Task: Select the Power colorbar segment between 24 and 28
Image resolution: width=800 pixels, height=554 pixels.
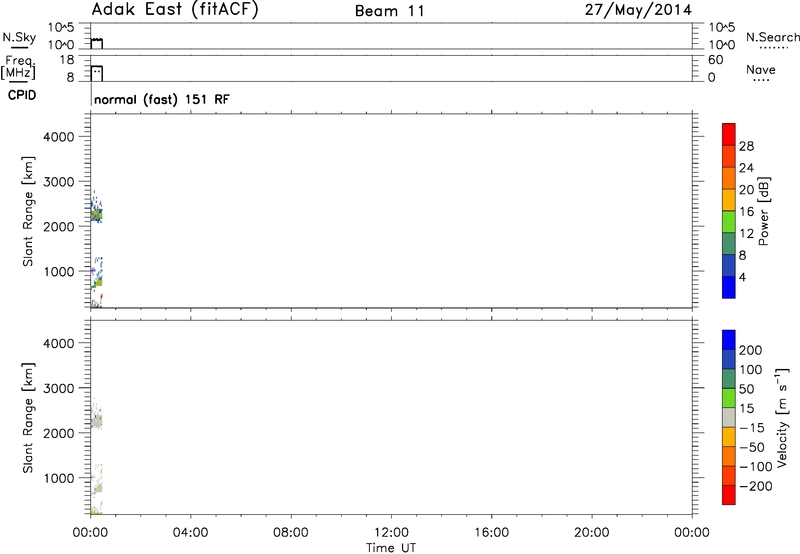Action: tap(729, 156)
